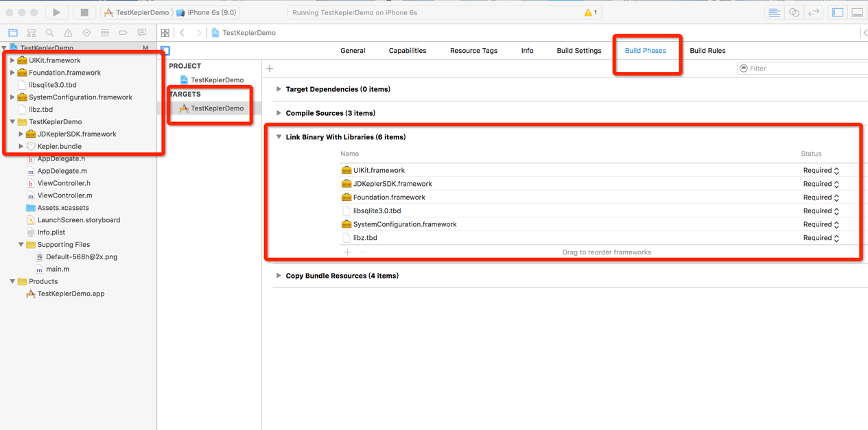This screenshot has width=868, height=430.
Task: Change Required status for Foundation.framework library
Action: (x=821, y=198)
